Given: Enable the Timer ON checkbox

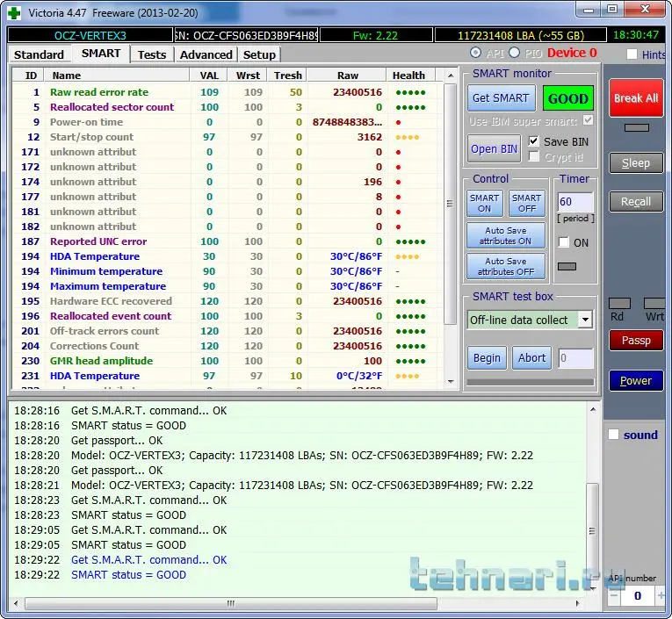Looking at the screenshot, I should (x=564, y=242).
